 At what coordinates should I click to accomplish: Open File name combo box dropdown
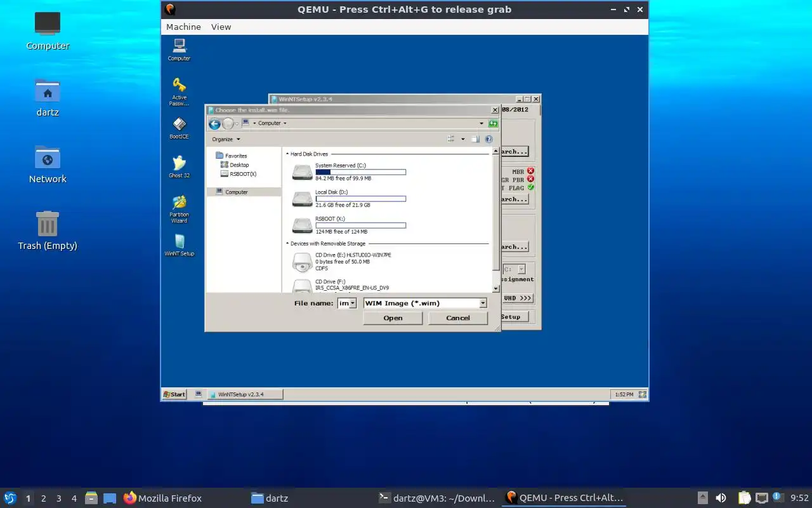click(x=353, y=304)
